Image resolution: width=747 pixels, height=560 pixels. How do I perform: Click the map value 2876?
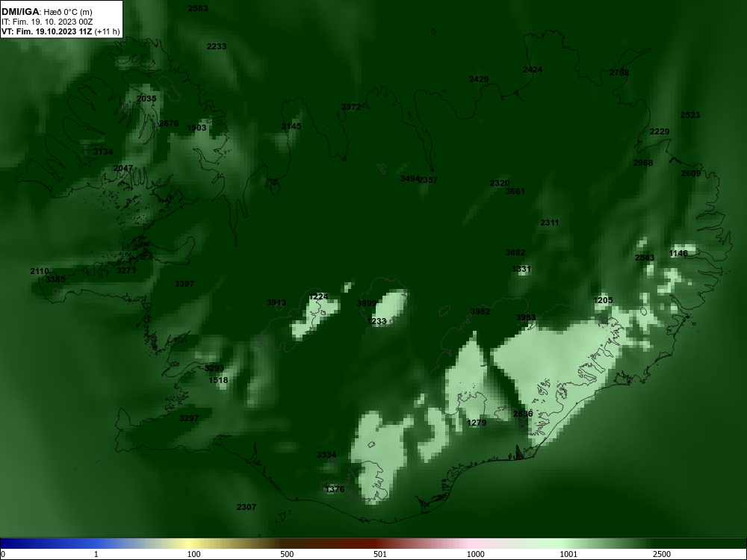coord(169,123)
